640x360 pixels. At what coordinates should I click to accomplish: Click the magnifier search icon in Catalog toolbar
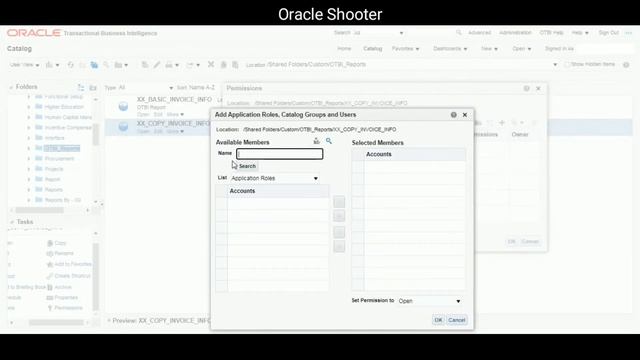[106, 65]
